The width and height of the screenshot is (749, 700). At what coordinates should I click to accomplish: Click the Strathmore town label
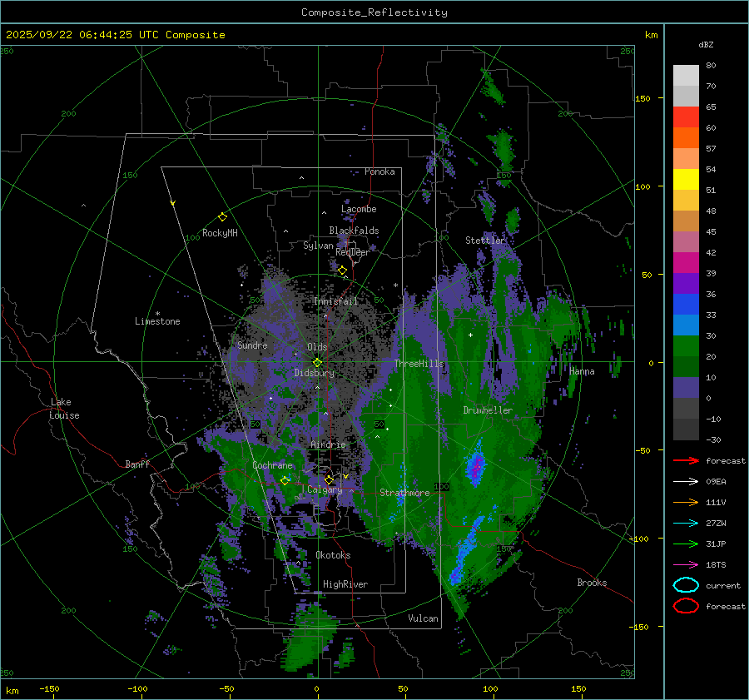point(404,493)
